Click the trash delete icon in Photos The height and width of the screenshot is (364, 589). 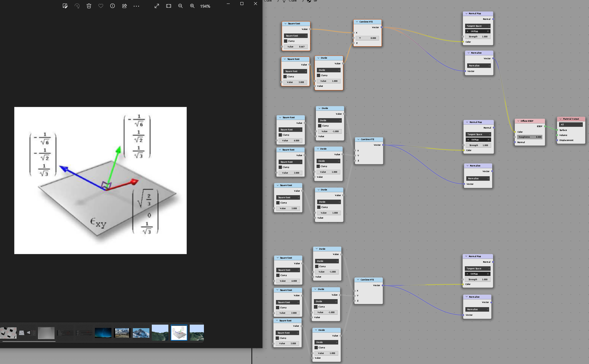point(89,6)
